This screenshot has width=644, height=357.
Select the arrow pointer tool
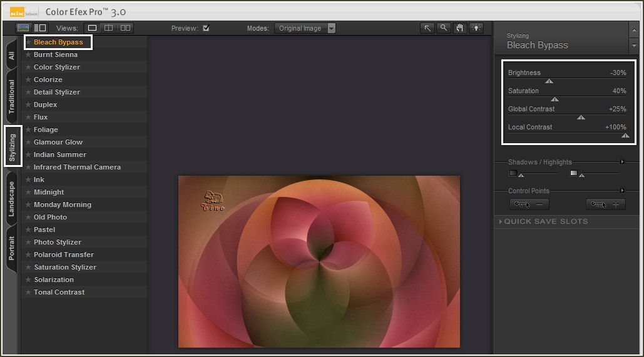pos(427,28)
